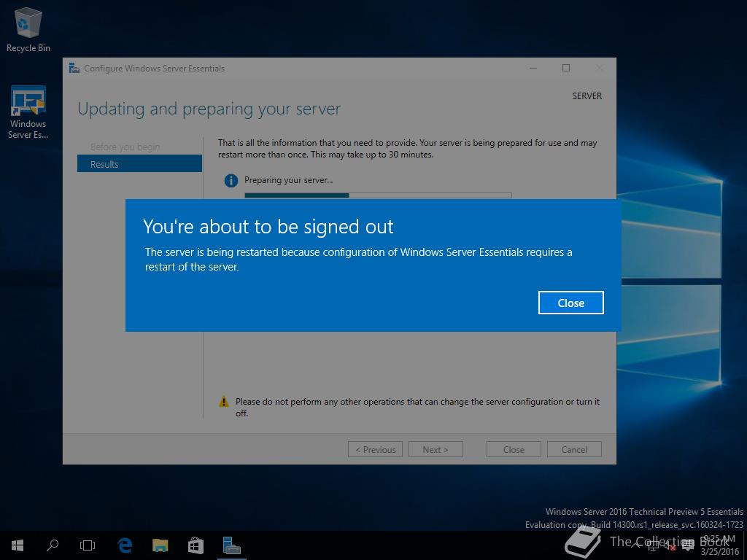
Task: Click the Preparing your server progress bar
Action: click(379, 195)
